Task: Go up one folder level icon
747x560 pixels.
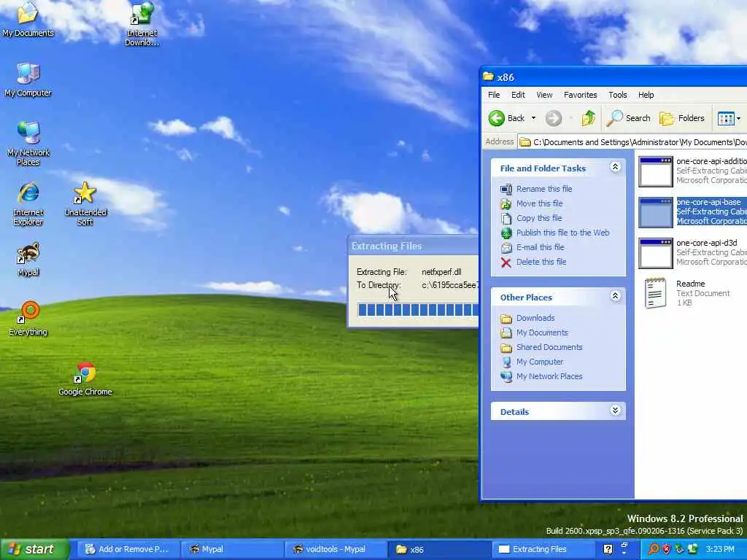Action: [589, 118]
